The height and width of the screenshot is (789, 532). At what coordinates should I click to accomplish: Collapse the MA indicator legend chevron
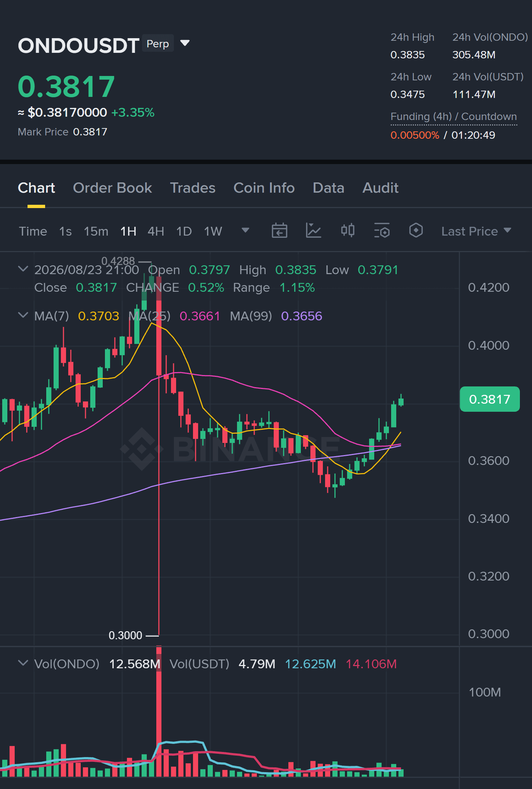click(x=23, y=315)
